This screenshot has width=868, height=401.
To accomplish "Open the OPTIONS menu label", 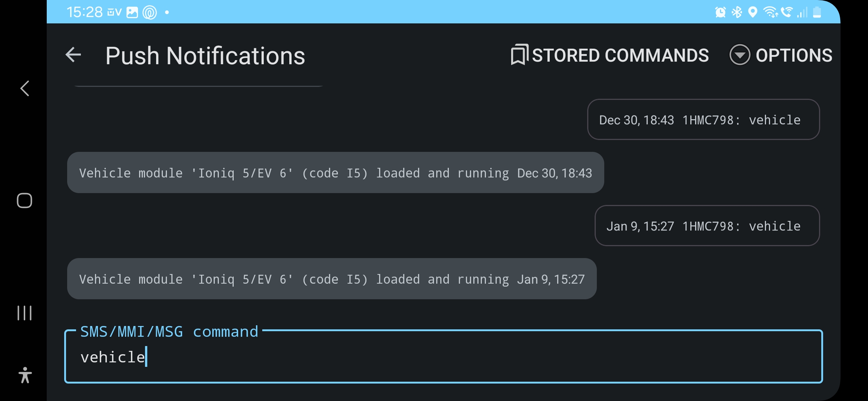I will point(794,55).
